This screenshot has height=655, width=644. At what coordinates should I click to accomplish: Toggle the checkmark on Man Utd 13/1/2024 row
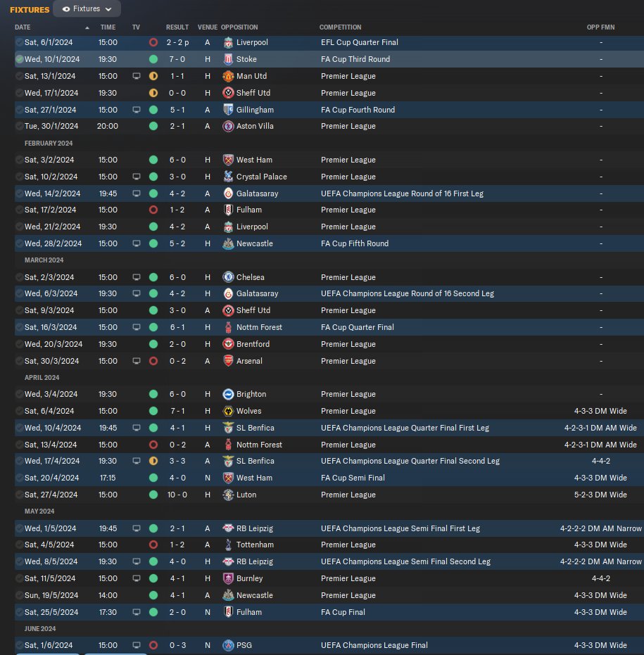tap(19, 76)
